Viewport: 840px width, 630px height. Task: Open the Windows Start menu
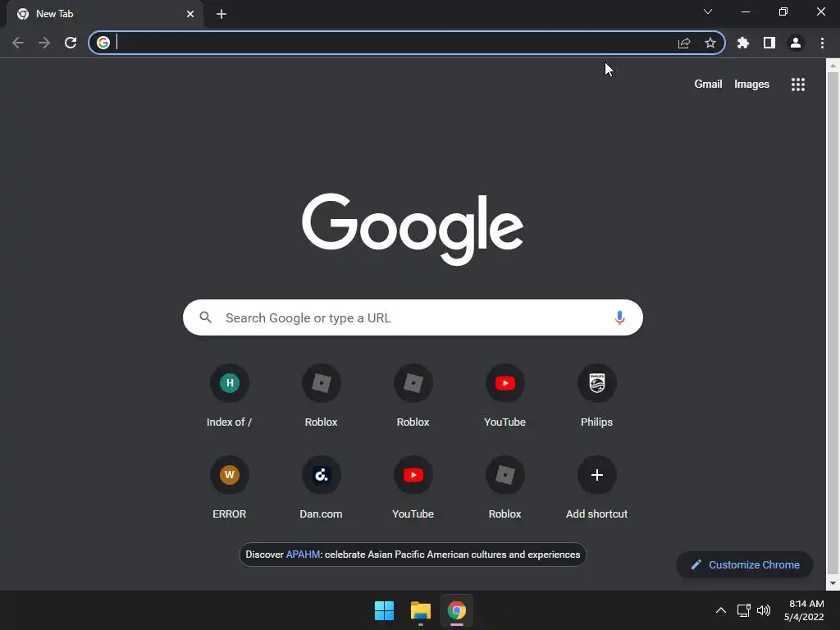384,610
